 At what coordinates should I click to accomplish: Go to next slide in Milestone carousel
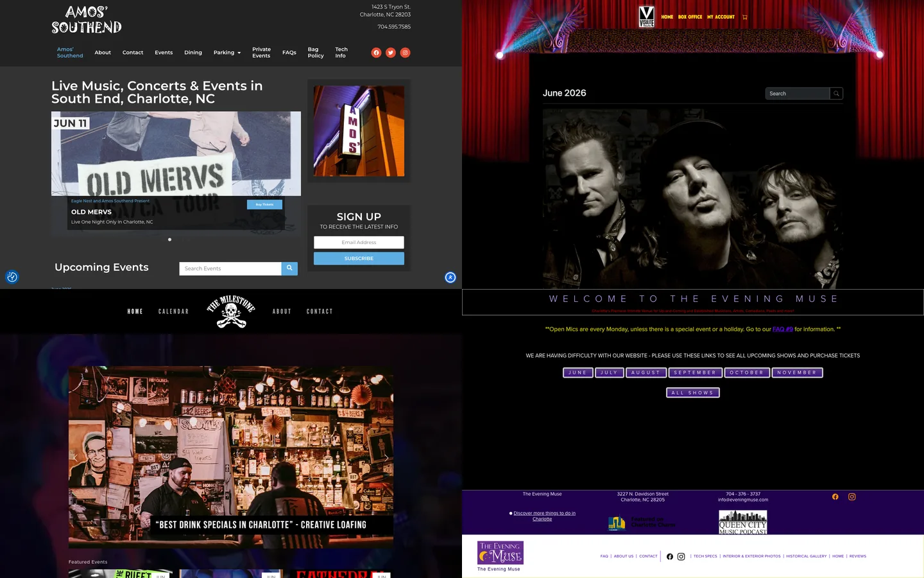tap(386, 458)
